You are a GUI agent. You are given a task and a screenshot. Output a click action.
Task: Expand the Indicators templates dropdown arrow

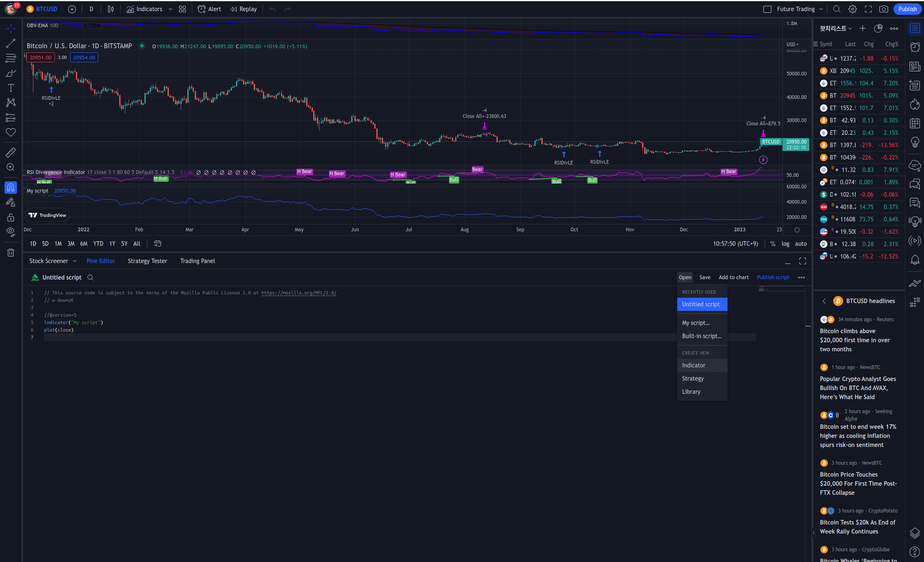click(170, 9)
